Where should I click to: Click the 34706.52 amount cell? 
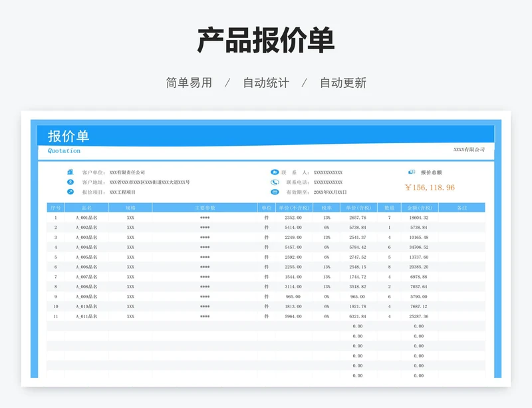point(419,247)
